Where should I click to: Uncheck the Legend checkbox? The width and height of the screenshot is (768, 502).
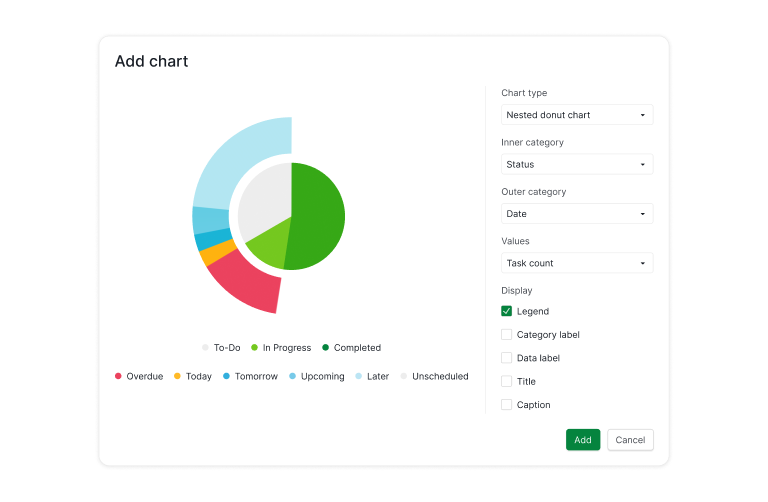[507, 311]
